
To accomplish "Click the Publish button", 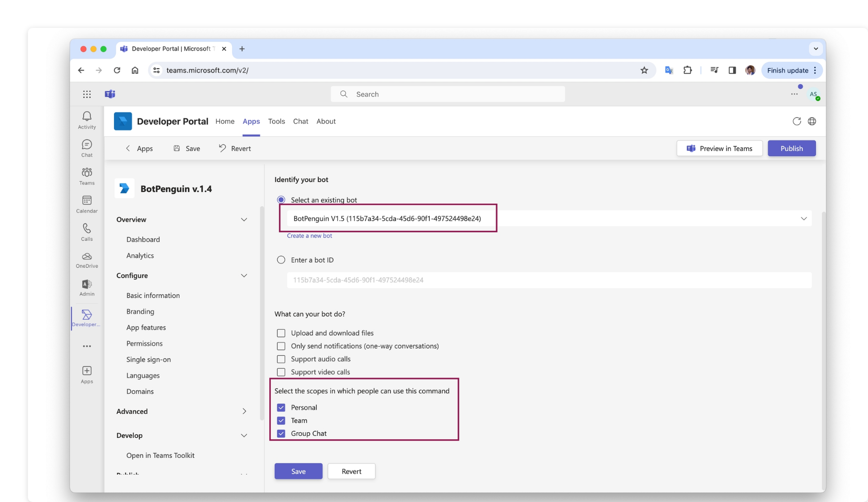I will point(792,148).
